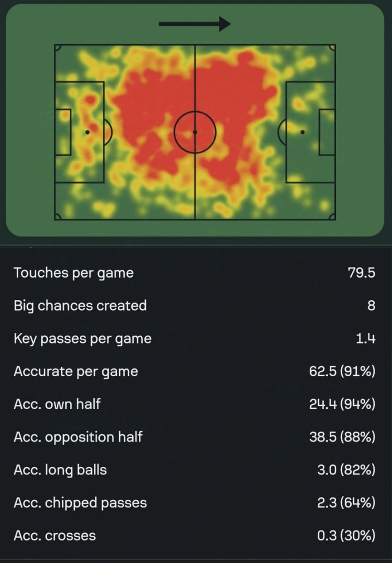Image resolution: width=392 pixels, height=563 pixels.
Task: Select the right goal area box
Action: (x=327, y=132)
